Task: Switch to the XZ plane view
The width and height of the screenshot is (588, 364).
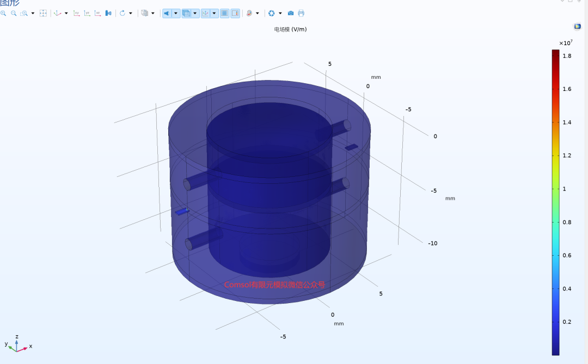Action: [x=97, y=14]
